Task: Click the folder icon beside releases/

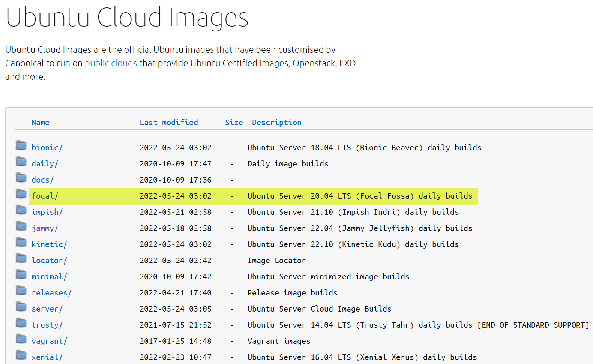Action: [21, 291]
